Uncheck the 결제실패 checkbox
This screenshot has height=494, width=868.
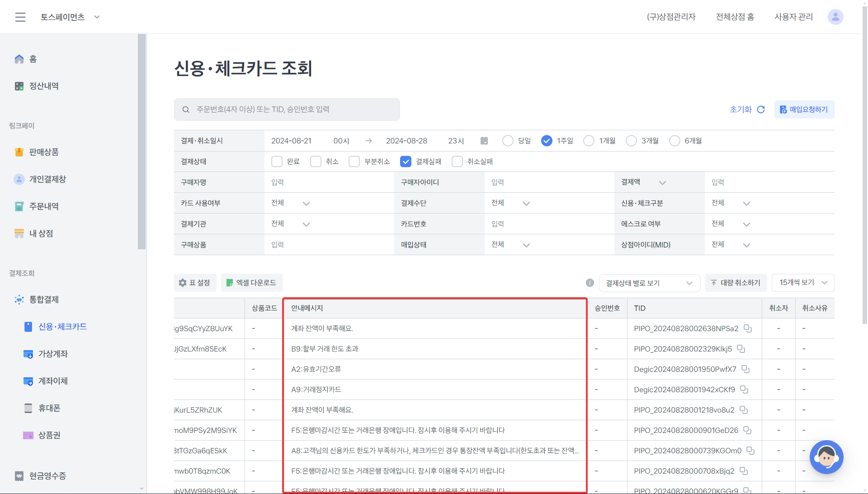[406, 161]
